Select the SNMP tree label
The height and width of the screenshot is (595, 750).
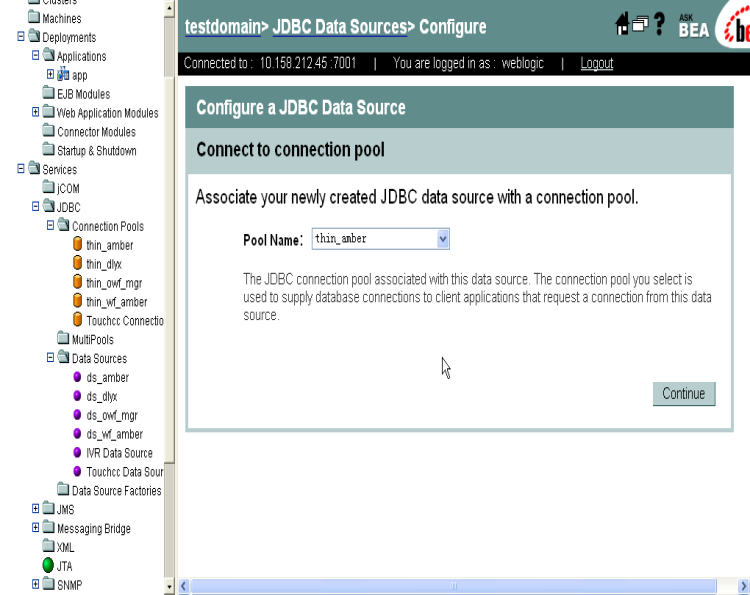69,585
